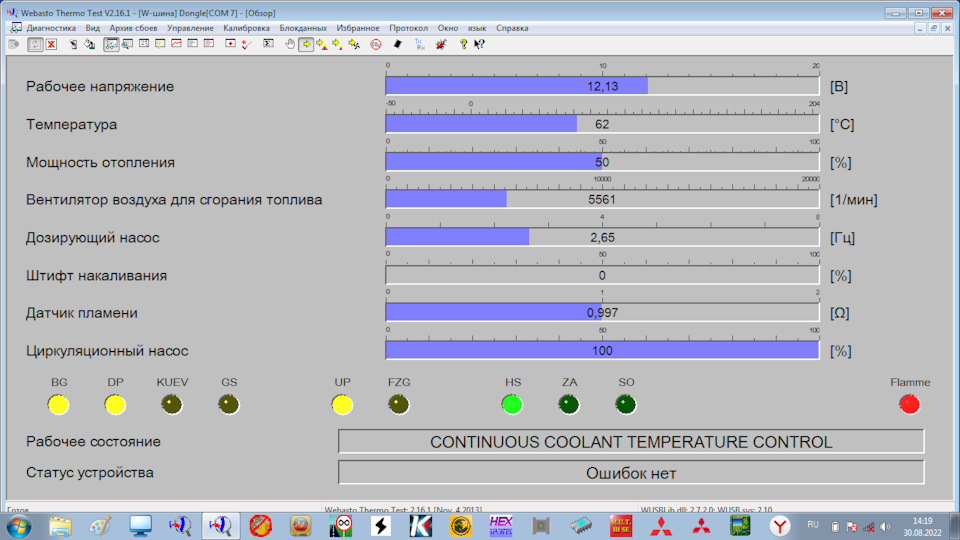This screenshot has width=960, height=540.
Task: Click the highlighted yellow arrow toolbar icon
Action: pyautogui.click(x=306, y=44)
